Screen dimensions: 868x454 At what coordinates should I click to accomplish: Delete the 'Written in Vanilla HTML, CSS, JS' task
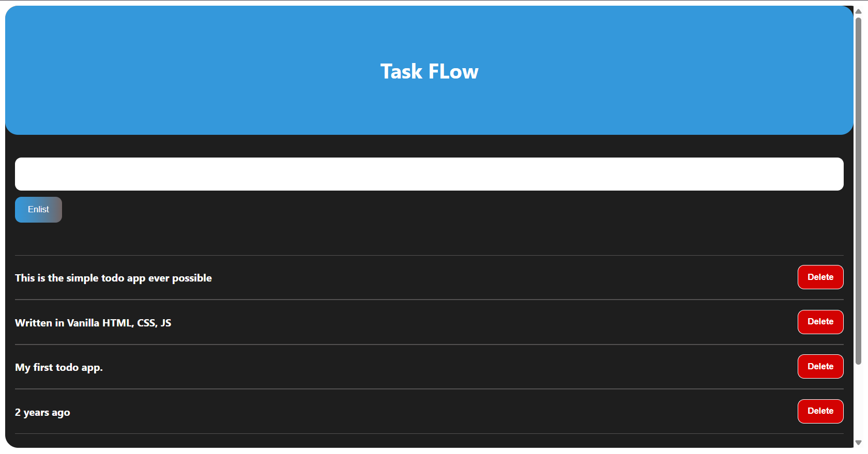[820, 322]
